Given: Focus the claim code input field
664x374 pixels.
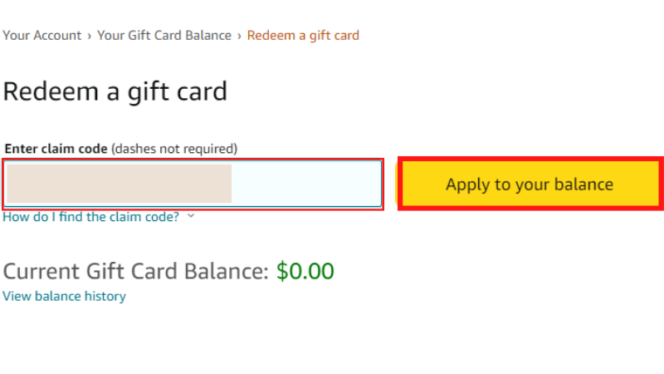Looking at the screenshot, I should click(x=193, y=184).
